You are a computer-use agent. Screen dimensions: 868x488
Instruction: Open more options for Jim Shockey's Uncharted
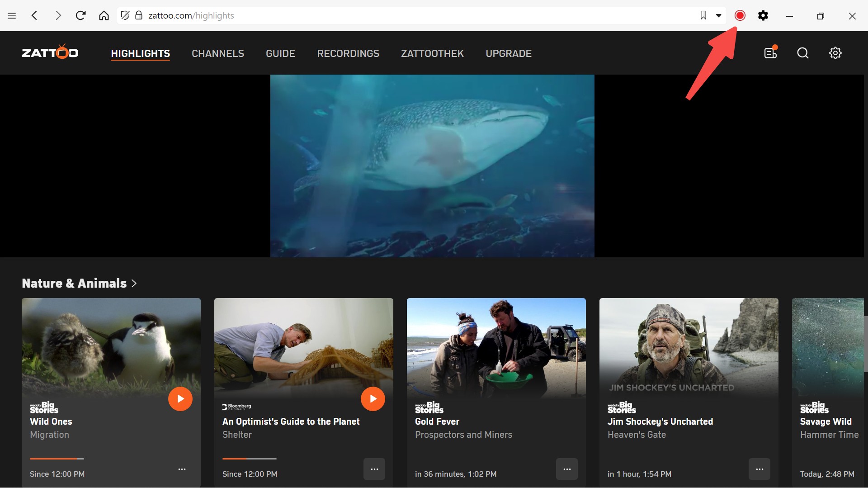[x=759, y=469]
